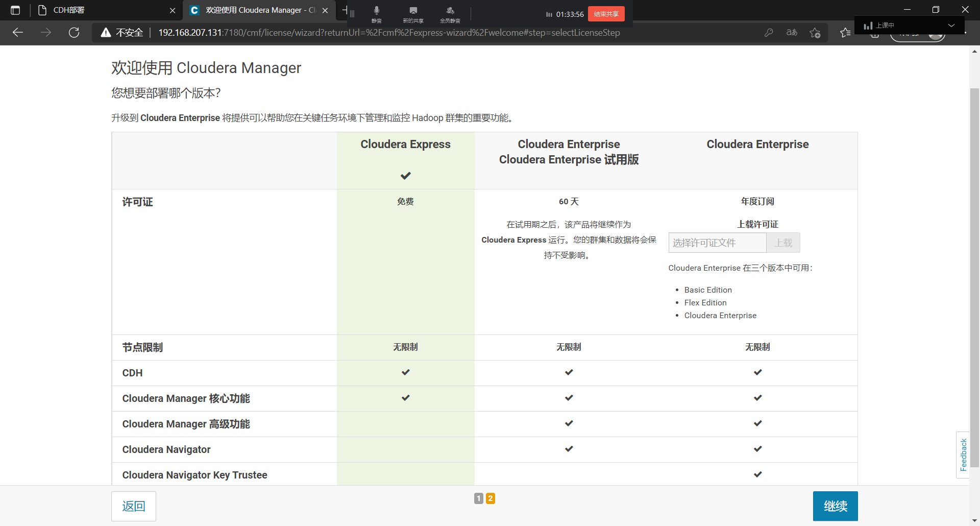Grab the sharing toolbar handle
Image resolution: width=980 pixels, height=526 pixels.
(x=352, y=14)
